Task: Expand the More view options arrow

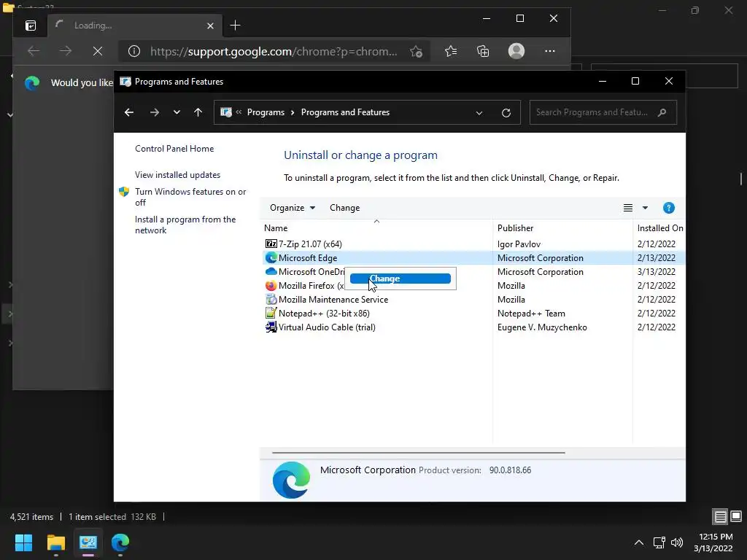Action: tap(645, 208)
